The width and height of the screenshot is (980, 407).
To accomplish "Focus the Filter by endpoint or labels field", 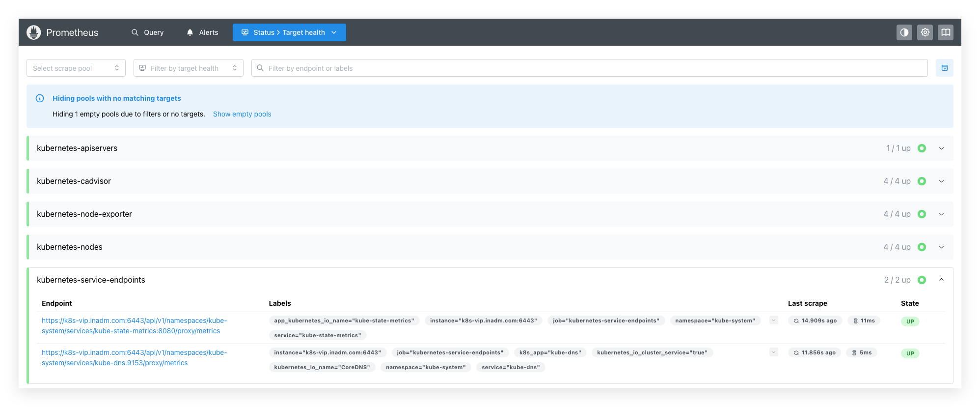I will (x=589, y=68).
